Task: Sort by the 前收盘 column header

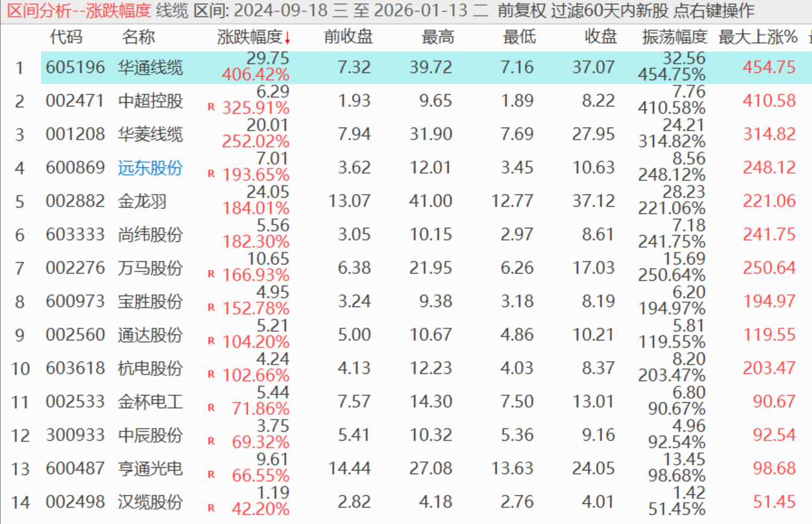Action: click(x=348, y=38)
